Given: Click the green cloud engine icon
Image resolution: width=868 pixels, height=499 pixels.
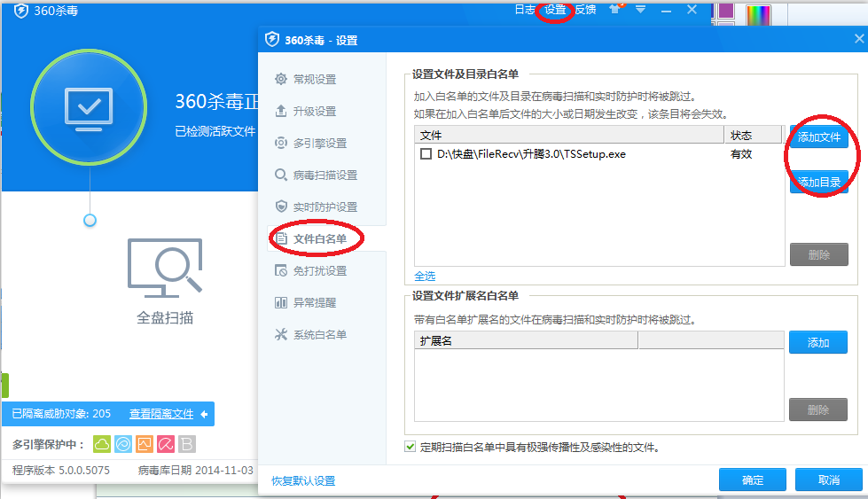Looking at the screenshot, I should pos(102,444).
